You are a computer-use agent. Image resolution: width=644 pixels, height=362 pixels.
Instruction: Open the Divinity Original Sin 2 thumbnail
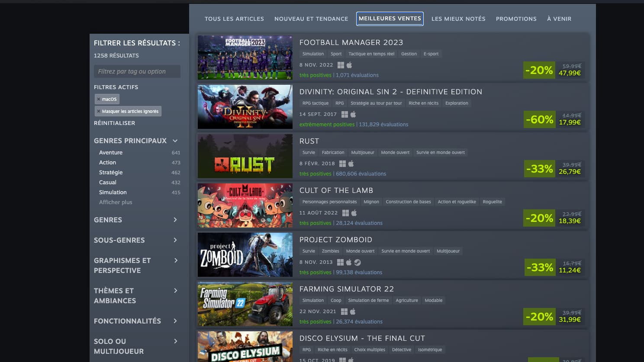tap(245, 107)
